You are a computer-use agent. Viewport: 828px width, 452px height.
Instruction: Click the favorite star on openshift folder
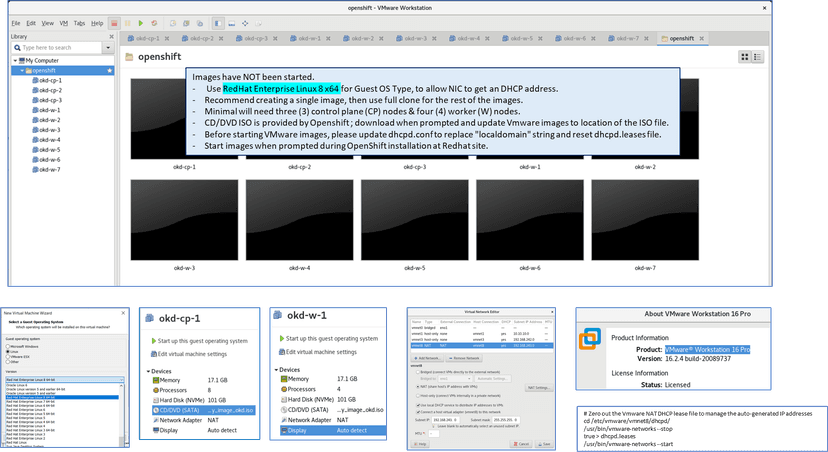tap(109, 71)
